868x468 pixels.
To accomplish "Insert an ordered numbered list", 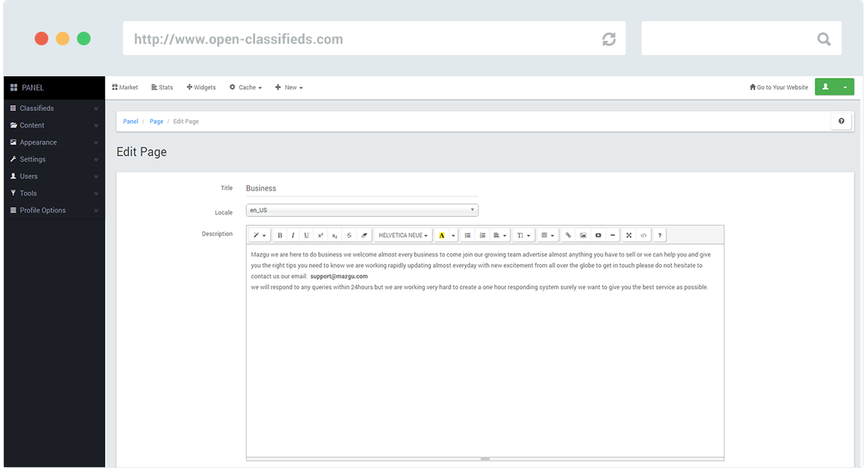I will [x=482, y=236].
